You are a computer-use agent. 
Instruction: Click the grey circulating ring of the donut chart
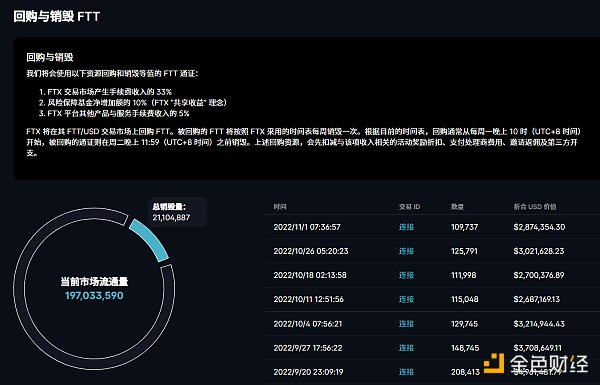pyautogui.click(x=19, y=289)
